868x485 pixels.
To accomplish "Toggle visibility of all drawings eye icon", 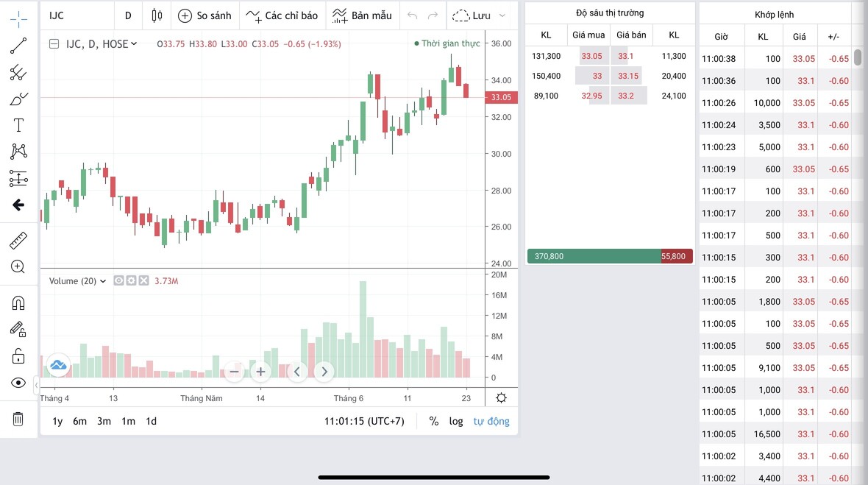I will coord(18,383).
